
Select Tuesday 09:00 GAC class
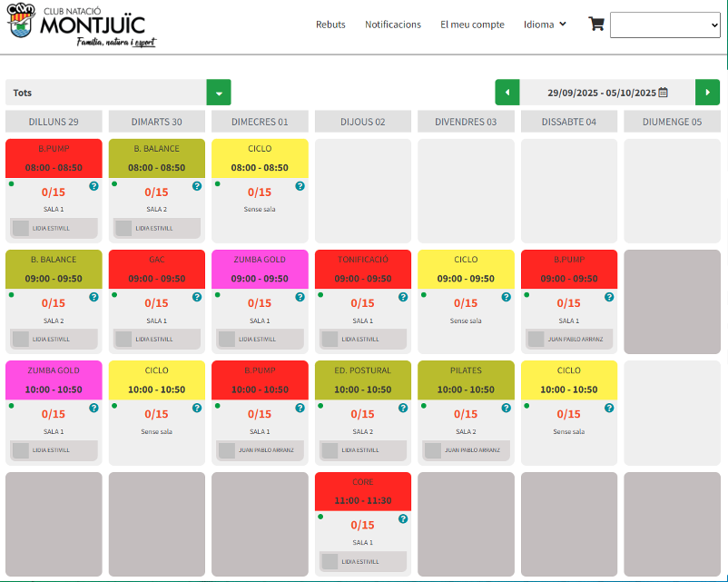[157, 269]
